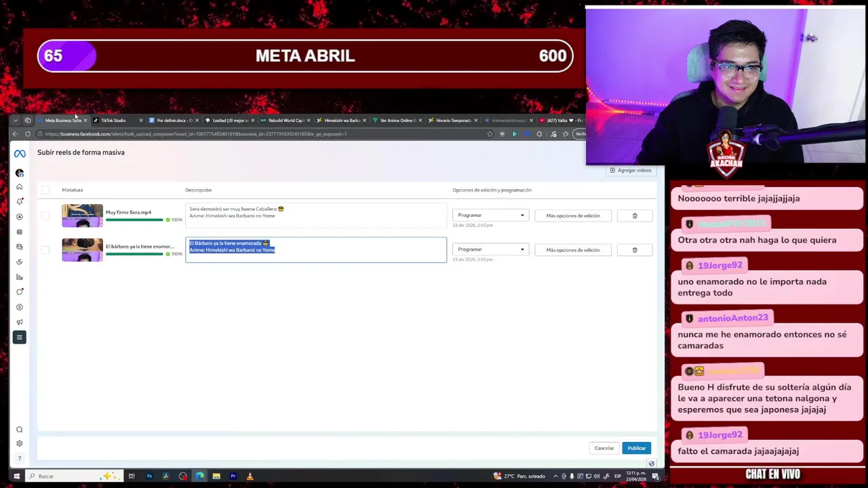Open Más opciones de edición for second row
The height and width of the screenshot is (488, 868).
click(x=573, y=250)
